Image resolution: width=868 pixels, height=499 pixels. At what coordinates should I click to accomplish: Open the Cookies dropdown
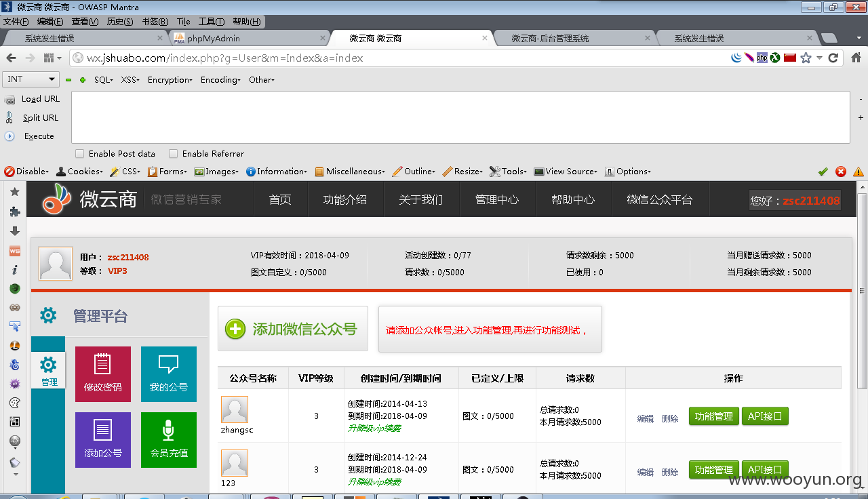tap(79, 172)
